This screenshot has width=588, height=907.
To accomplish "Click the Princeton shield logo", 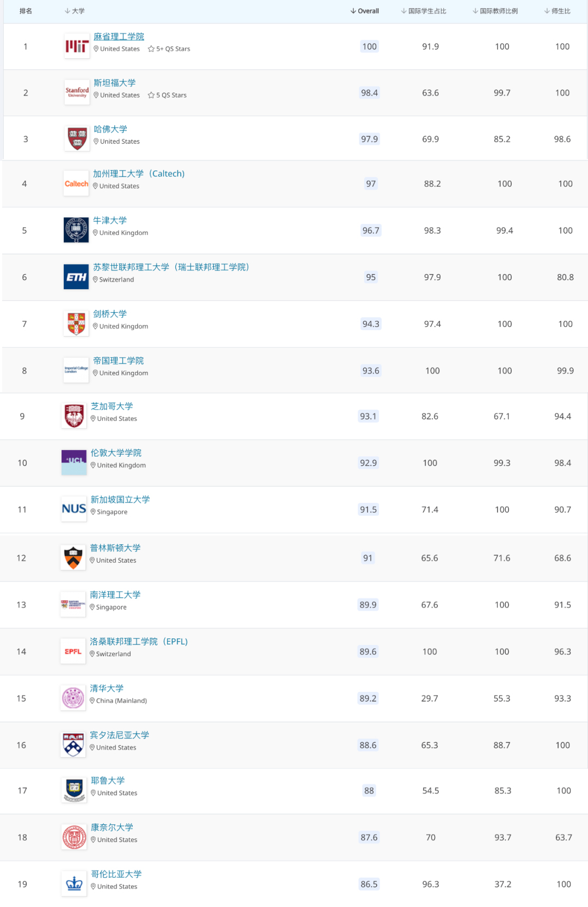I will pyautogui.click(x=73, y=558).
